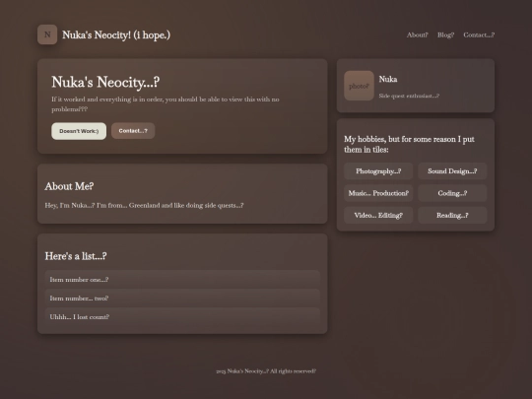This screenshot has height=399, width=532.
Task: Click the All rights reserved? footer text
Action: pos(266,371)
